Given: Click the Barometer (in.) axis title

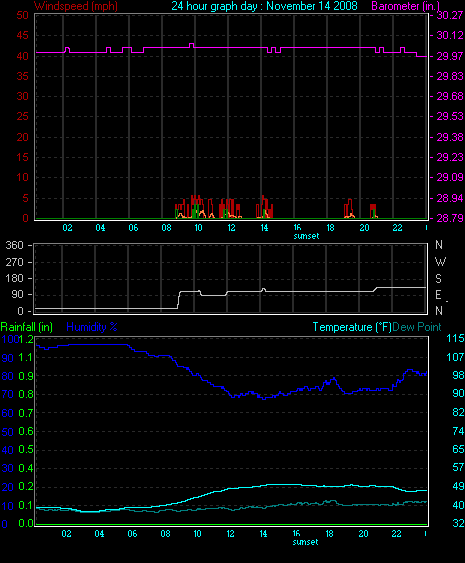Looking at the screenshot, I should click(405, 6).
